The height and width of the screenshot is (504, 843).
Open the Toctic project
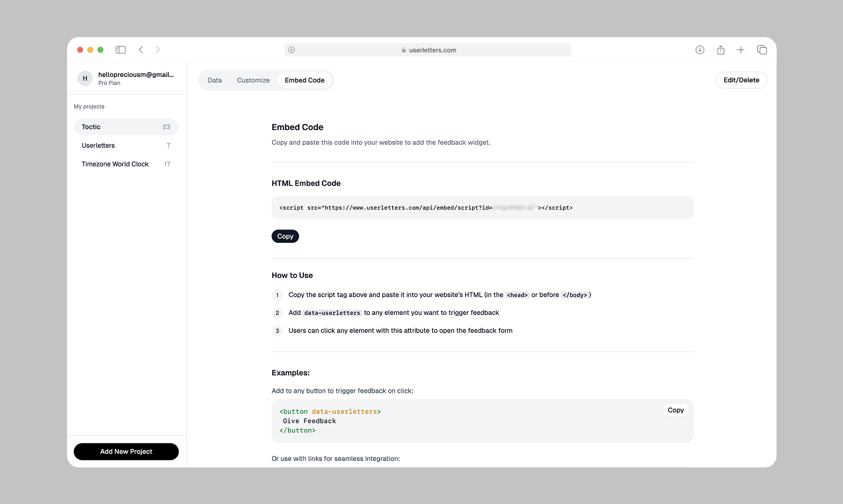tap(125, 127)
